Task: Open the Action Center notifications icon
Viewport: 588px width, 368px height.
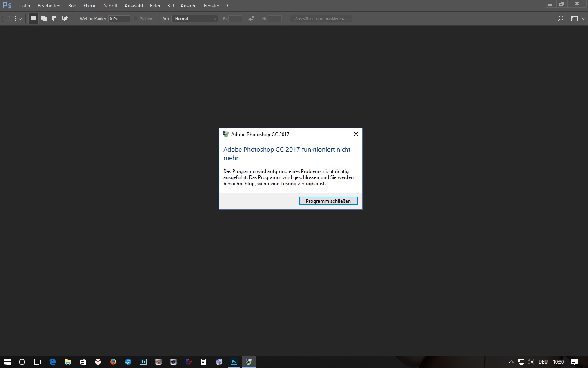Action: tap(575, 362)
